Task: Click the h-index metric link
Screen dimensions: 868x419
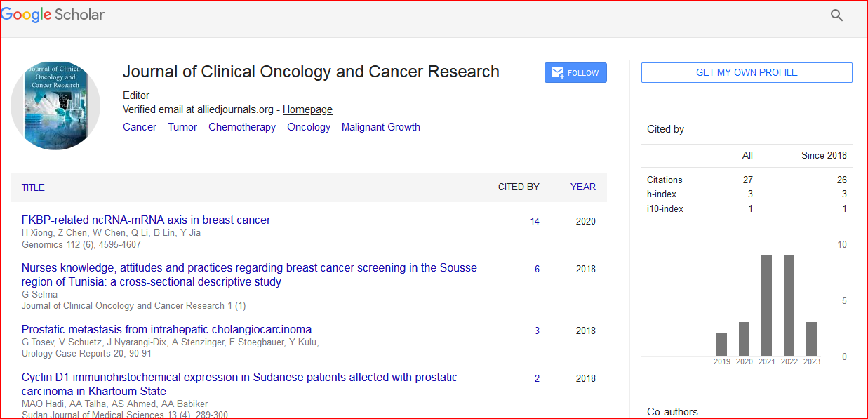Action: [x=662, y=194]
